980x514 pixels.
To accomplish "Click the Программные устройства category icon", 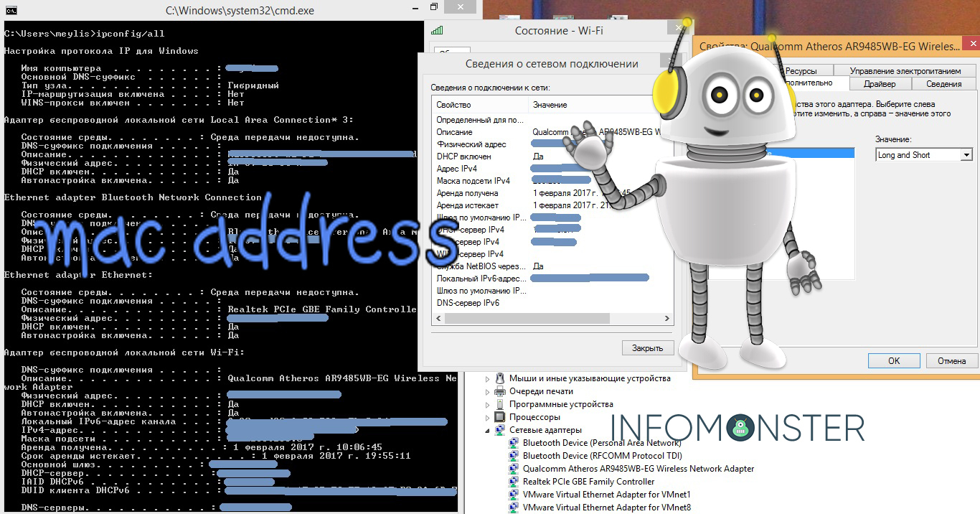I will tap(500, 404).
